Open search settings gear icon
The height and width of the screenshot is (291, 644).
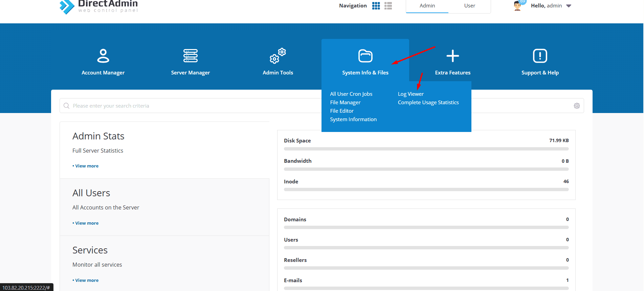coord(577,106)
